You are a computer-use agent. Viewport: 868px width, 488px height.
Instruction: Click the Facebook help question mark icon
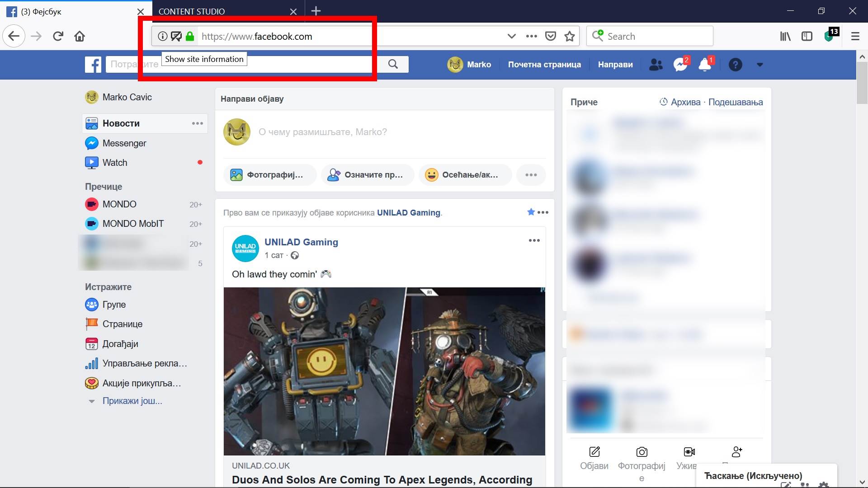pyautogui.click(x=735, y=65)
